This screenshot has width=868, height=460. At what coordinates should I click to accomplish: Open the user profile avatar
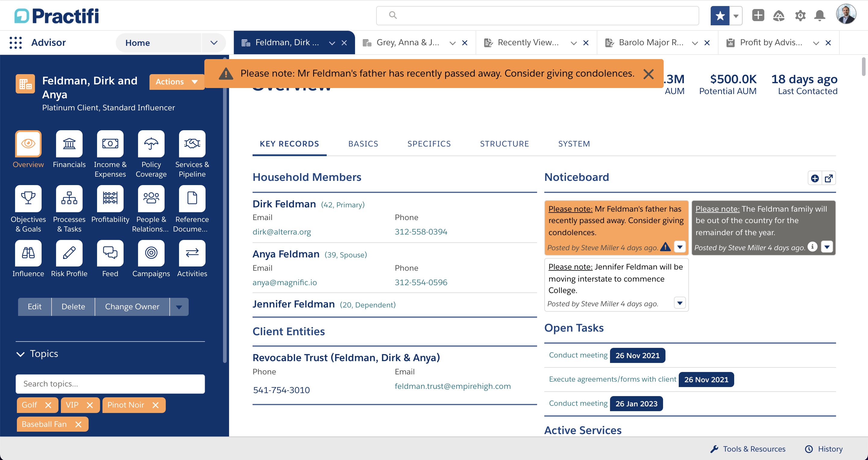pos(846,14)
